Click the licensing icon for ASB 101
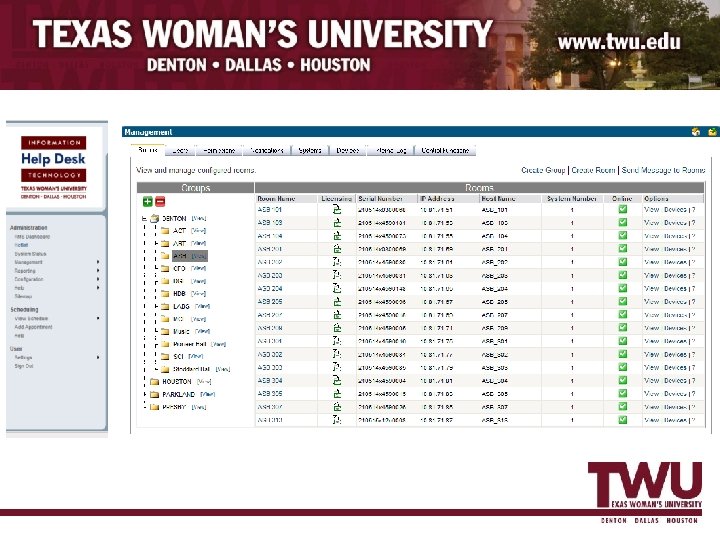This screenshot has height=540, width=720. point(337,210)
